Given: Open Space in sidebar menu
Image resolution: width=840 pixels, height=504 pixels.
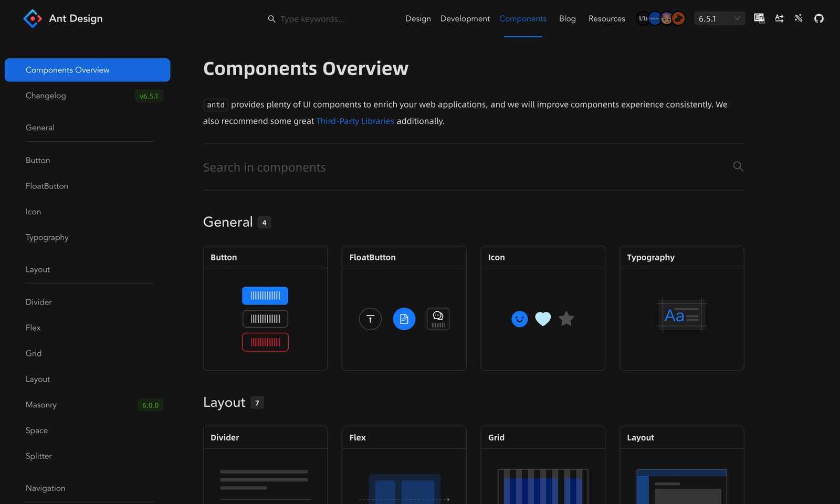Looking at the screenshot, I should point(87,430).
